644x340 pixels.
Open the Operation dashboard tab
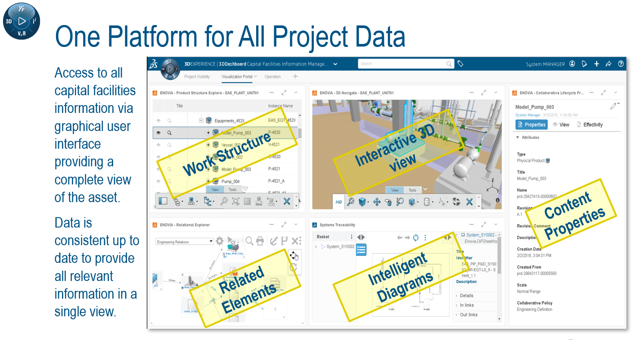pos(272,77)
